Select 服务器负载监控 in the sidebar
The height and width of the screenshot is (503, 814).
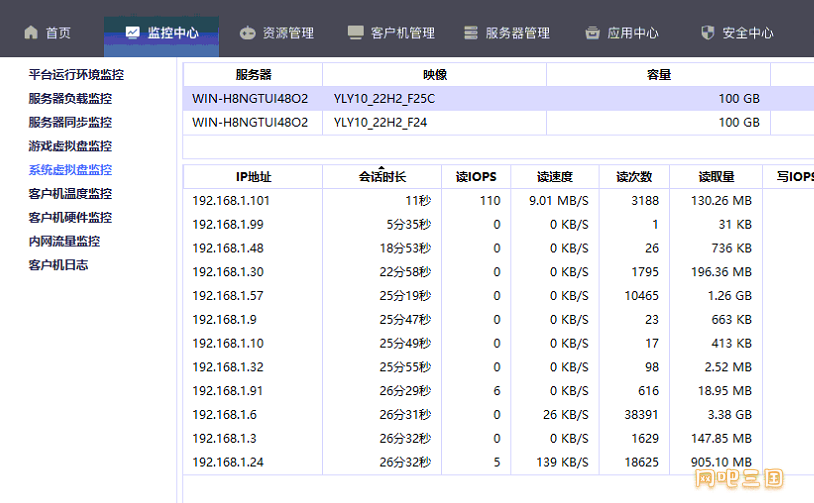[x=70, y=99]
